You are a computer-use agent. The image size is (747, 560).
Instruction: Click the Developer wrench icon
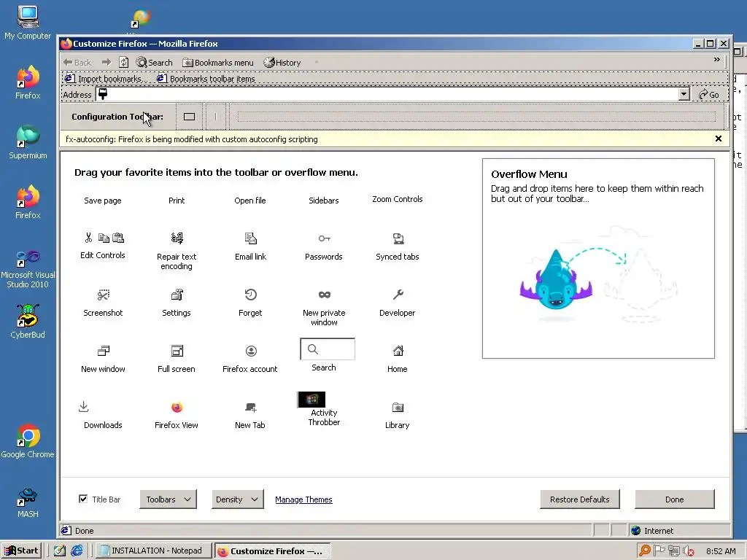398,295
